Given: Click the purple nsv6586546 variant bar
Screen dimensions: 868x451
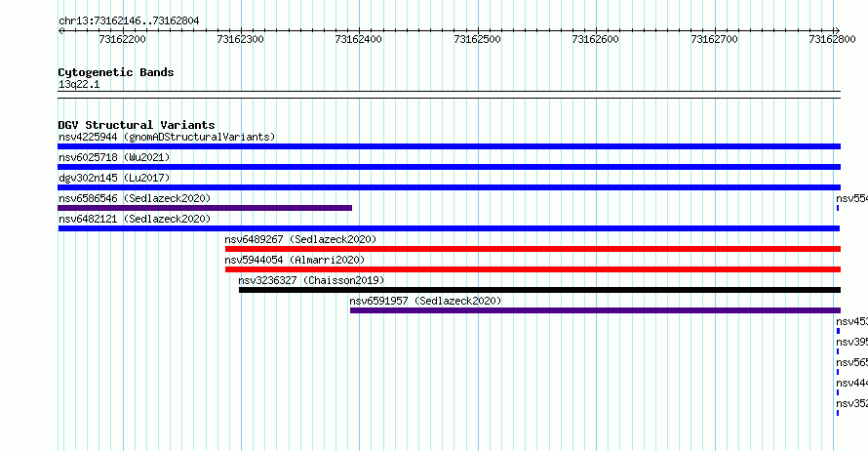Looking at the screenshot, I should click(205, 208).
